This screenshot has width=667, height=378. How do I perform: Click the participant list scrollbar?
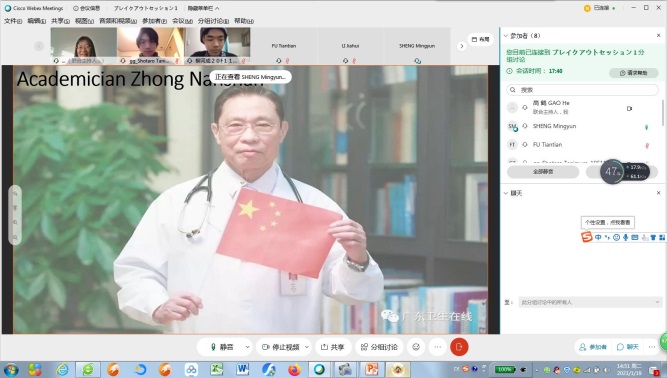[x=662, y=113]
